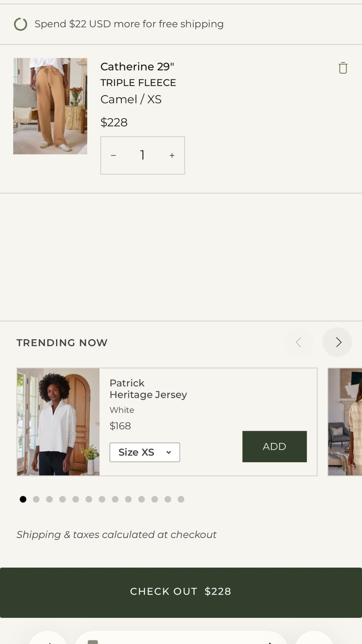Remove Catherine 29" item with trash icon
Viewport: 362px width, 644px height.
coord(343,68)
